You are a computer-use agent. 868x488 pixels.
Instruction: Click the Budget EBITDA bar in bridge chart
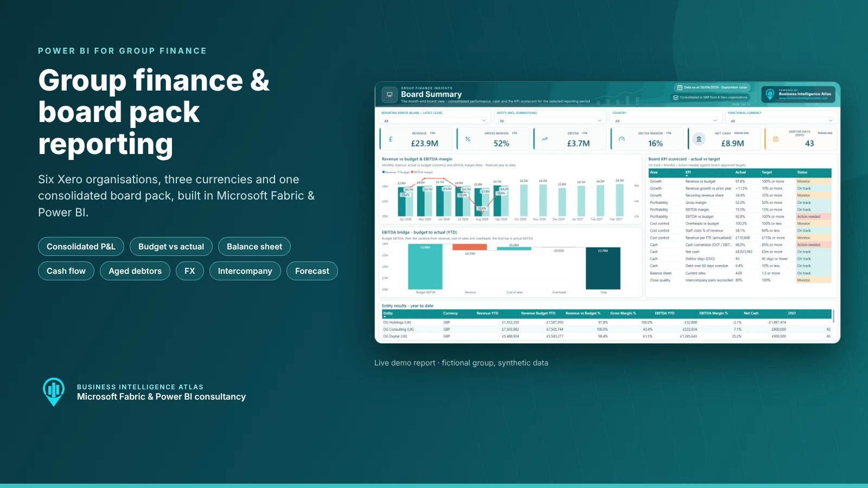tap(425, 267)
